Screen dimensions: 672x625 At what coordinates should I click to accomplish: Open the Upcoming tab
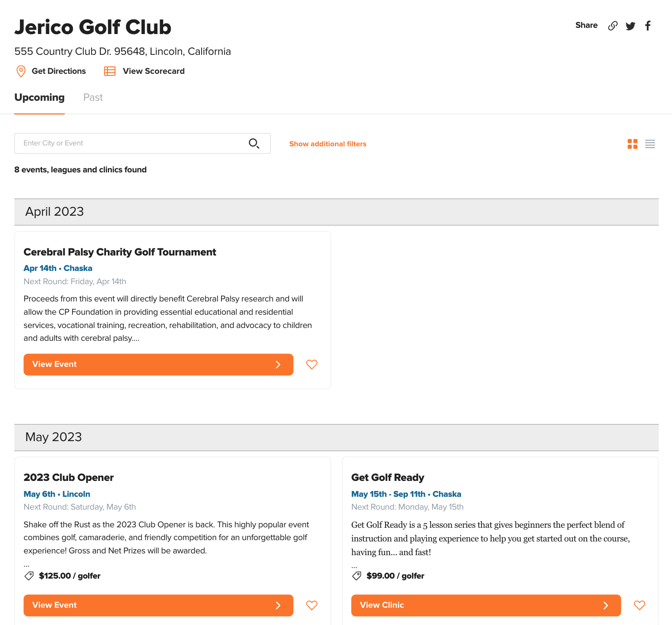(39, 98)
